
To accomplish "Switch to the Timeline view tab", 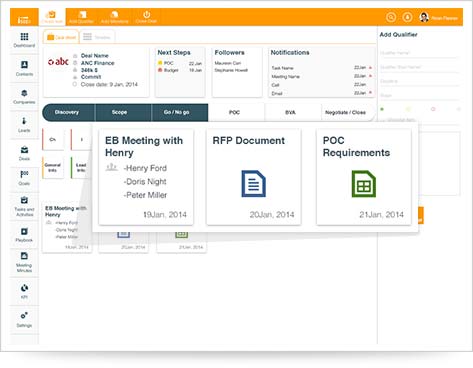I will pyautogui.click(x=97, y=37).
